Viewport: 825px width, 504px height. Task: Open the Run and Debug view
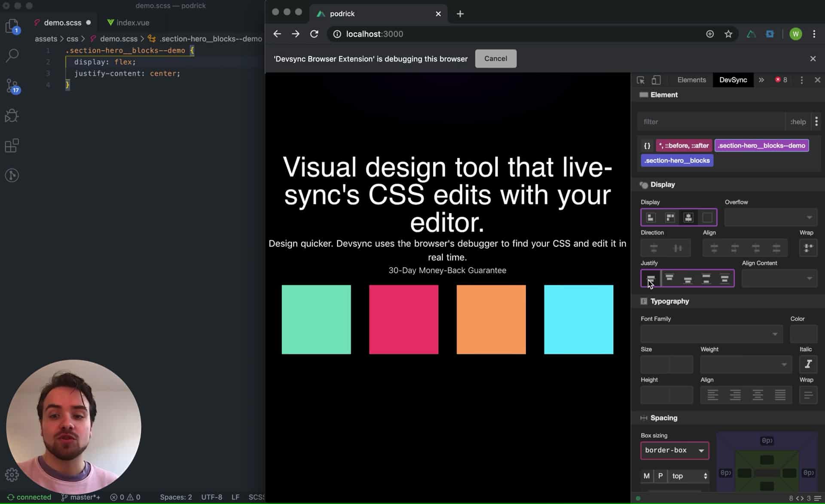coord(12,116)
